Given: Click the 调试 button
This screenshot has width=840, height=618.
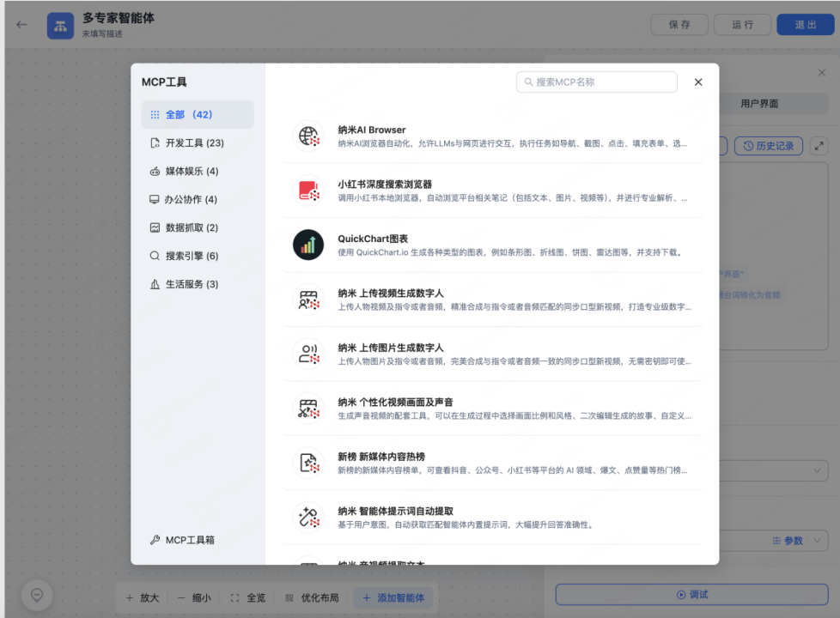Looking at the screenshot, I should pos(692,593).
